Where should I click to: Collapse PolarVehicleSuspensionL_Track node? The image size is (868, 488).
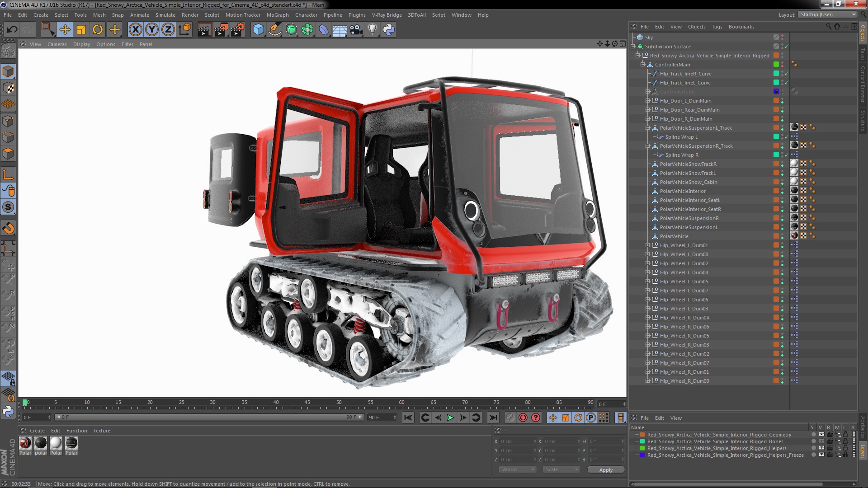click(647, 128)
